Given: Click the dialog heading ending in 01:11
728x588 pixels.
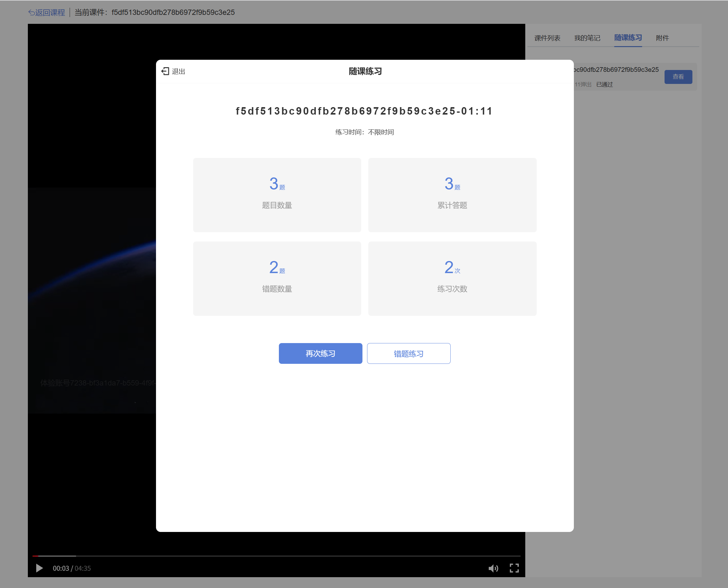Looking at the screenshot, I should [x=364, y=111].
